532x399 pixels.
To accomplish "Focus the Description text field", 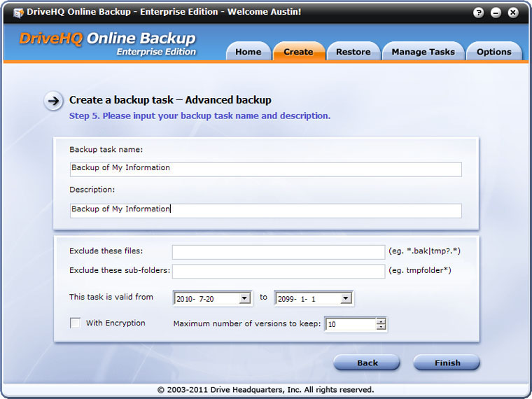I will tap(265, 210).
